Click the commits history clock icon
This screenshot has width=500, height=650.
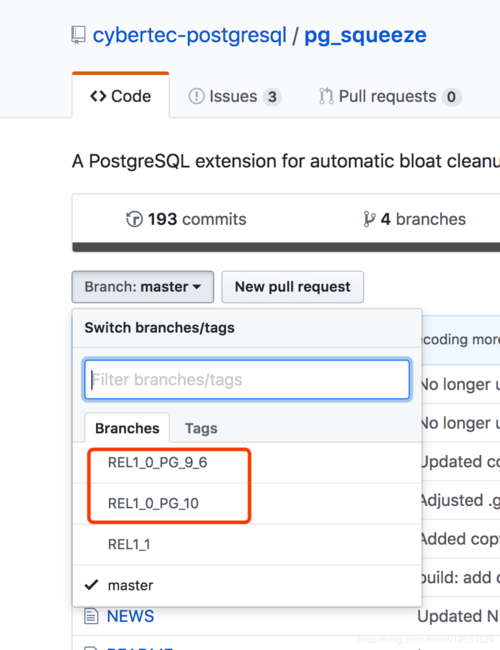[x=134, y=219]
